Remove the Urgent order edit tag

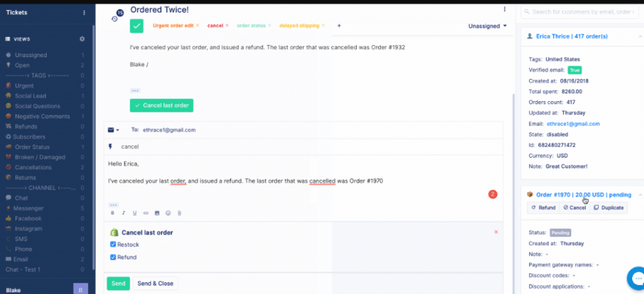pyautogui.click(x=197, y=25)
